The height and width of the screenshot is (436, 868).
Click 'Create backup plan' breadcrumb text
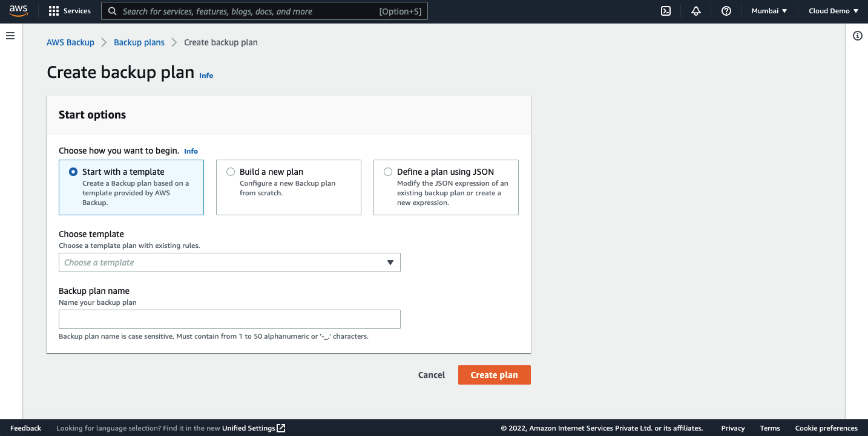(x=221, y=42)
